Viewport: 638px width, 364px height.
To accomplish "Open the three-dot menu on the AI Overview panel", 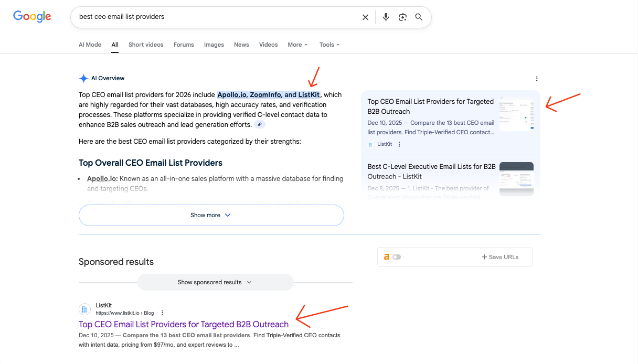I will coord(537,78).
